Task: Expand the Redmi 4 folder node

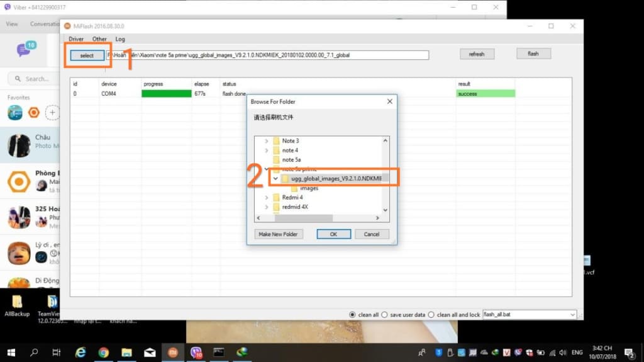Action: (x=267, y=198)
